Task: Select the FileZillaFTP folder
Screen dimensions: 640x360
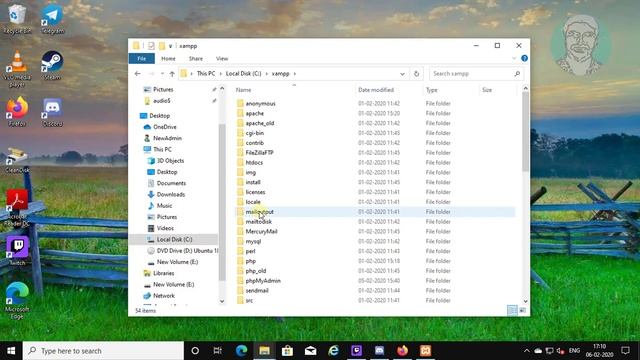Action: (259, 153)
